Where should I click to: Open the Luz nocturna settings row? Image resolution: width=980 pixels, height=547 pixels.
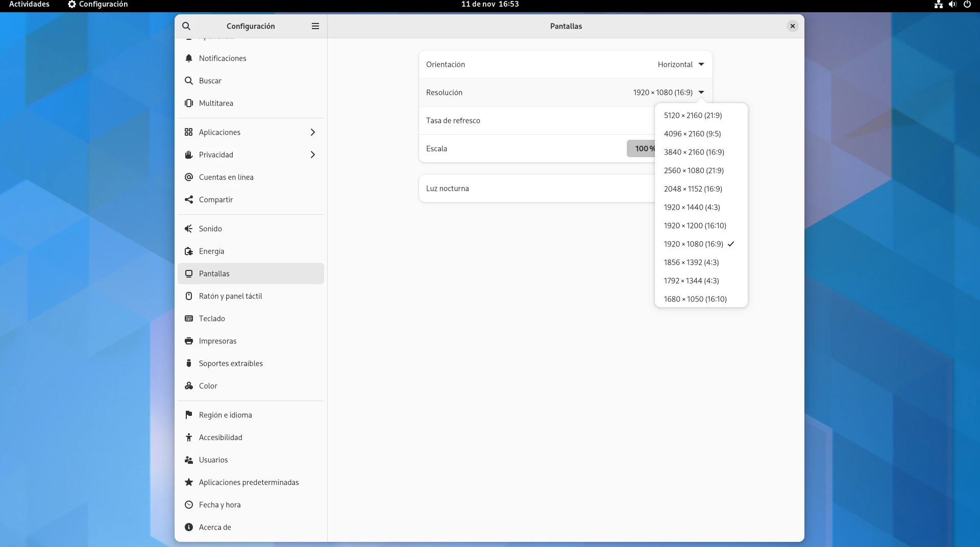coord(536,188)
